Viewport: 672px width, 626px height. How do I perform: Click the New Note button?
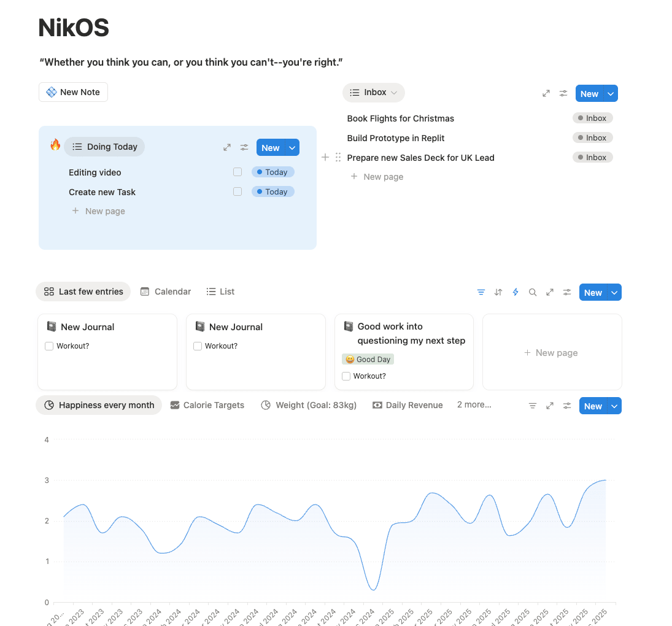73,92
